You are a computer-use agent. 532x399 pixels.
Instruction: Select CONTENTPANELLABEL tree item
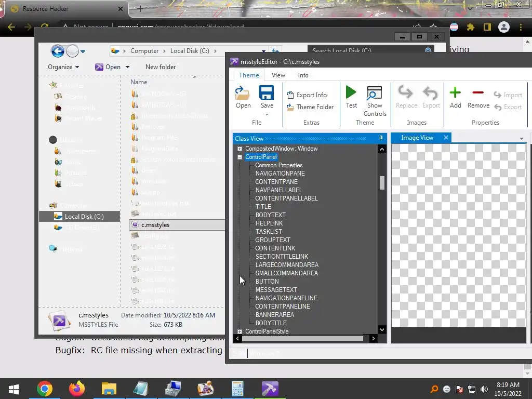[286, 198]
